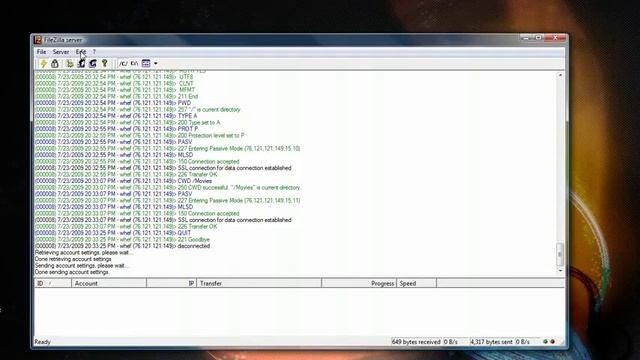Select the "Retrieving account settings, please wait" line
Screen dimensions: 640x360
point(84,253)
